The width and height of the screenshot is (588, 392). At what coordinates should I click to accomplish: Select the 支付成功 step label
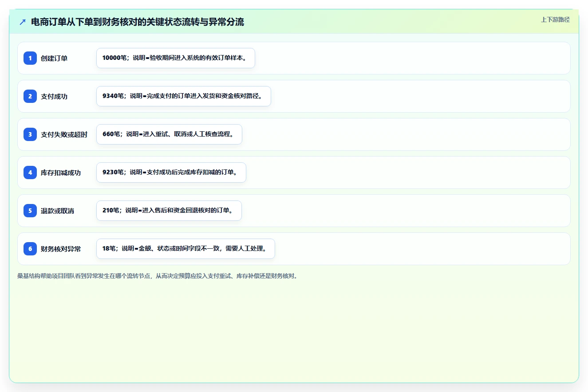[x=54, y=96]
